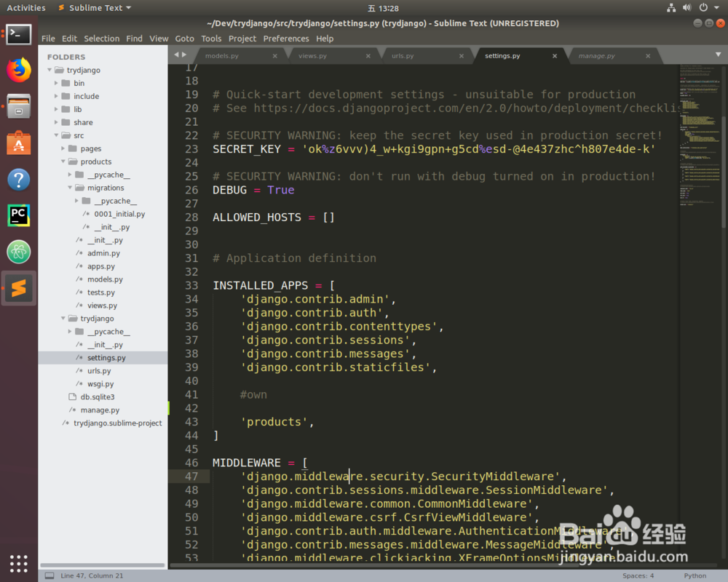This screenshot has width=728, height=582.
Task: Expand the include folder
Action: click(x=56, y=96)
